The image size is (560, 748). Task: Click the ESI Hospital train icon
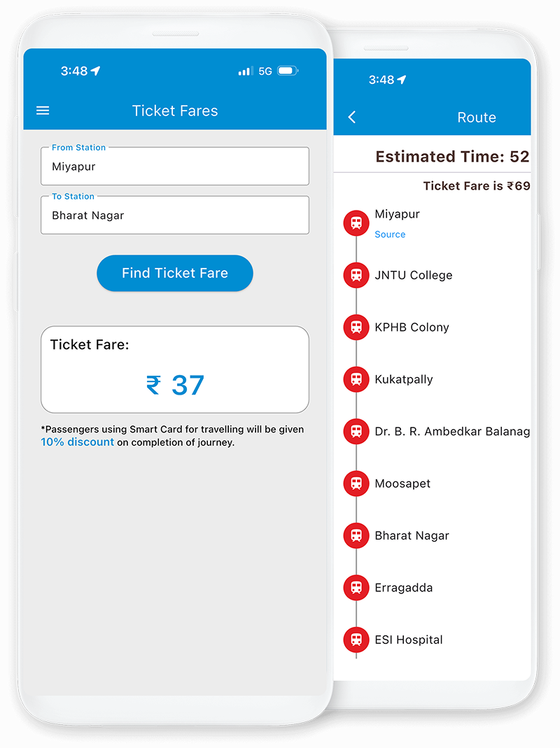356,640
